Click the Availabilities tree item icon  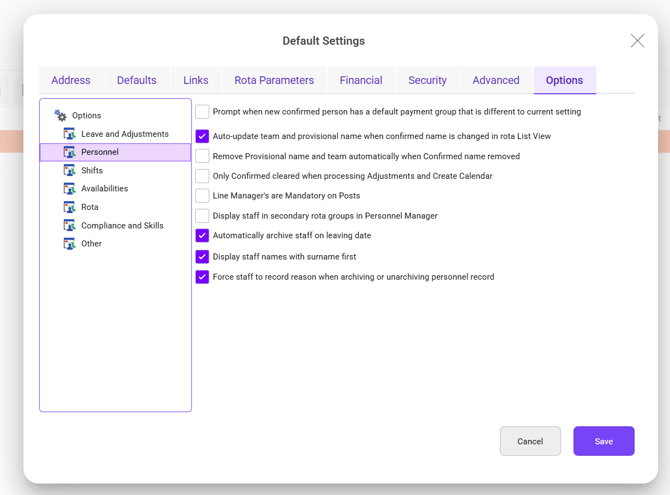[69, 189]
